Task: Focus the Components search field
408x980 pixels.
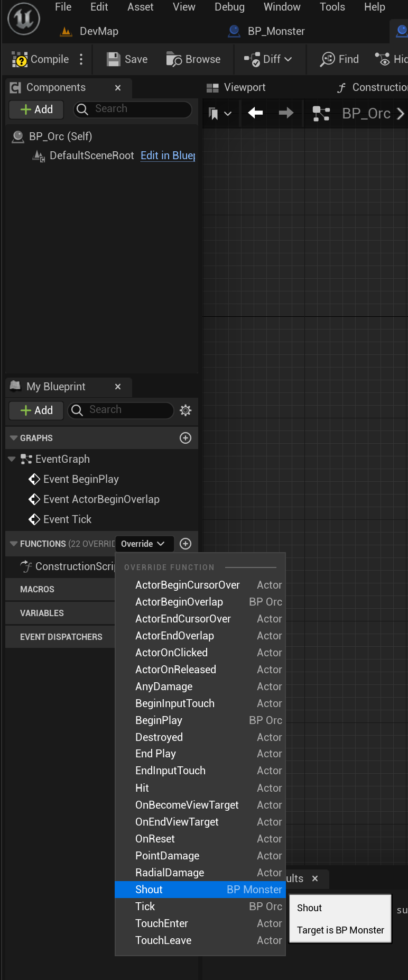Action: (132, 109)
